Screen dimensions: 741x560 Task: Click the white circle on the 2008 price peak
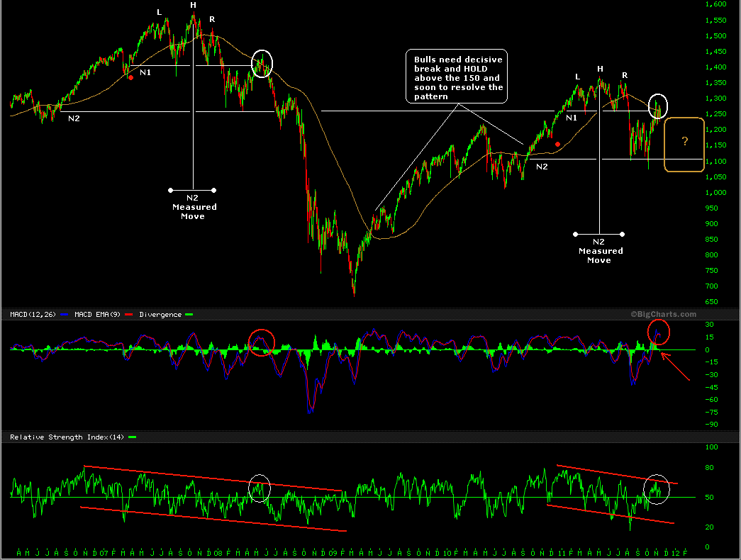click(x=262, y=64)
